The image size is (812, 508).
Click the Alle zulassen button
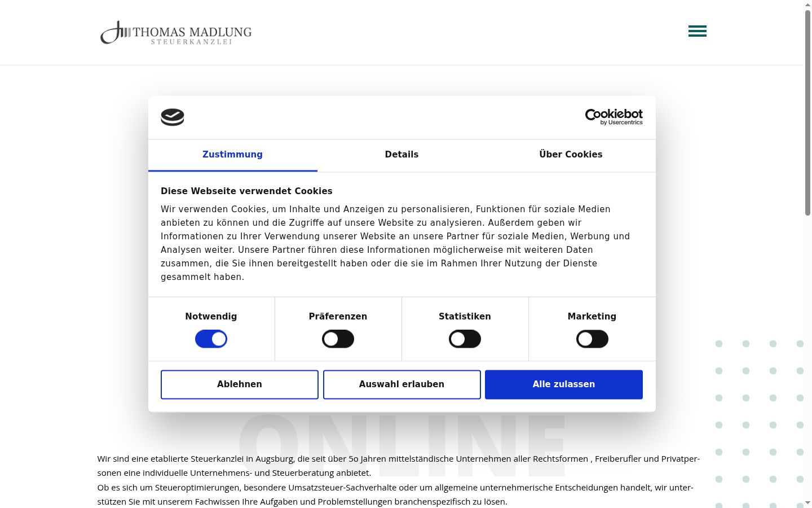(x=564, y=384)
